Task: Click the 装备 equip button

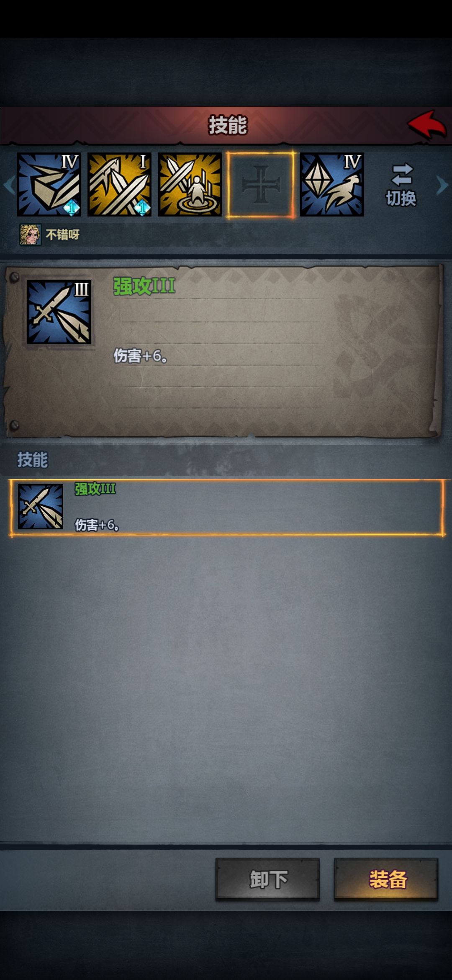Action: point(386,879)
